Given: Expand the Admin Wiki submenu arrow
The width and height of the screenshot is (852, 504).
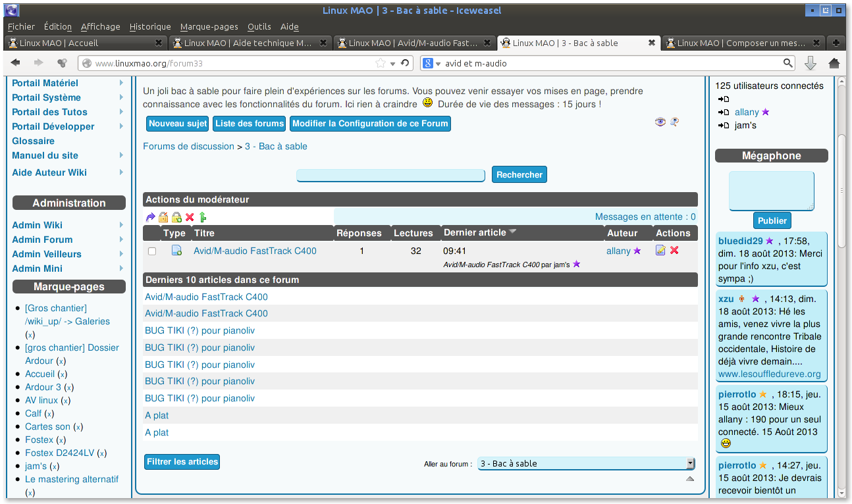Looking at the screenshot, I should pyautogui.click(x=121, y=225).
